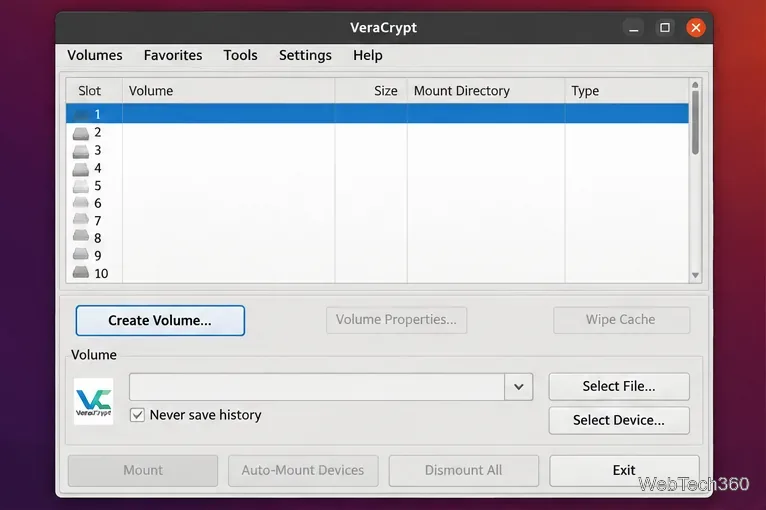Click the Wipe Cache button
The image size is (766, 510).
(x=621, y=320)
